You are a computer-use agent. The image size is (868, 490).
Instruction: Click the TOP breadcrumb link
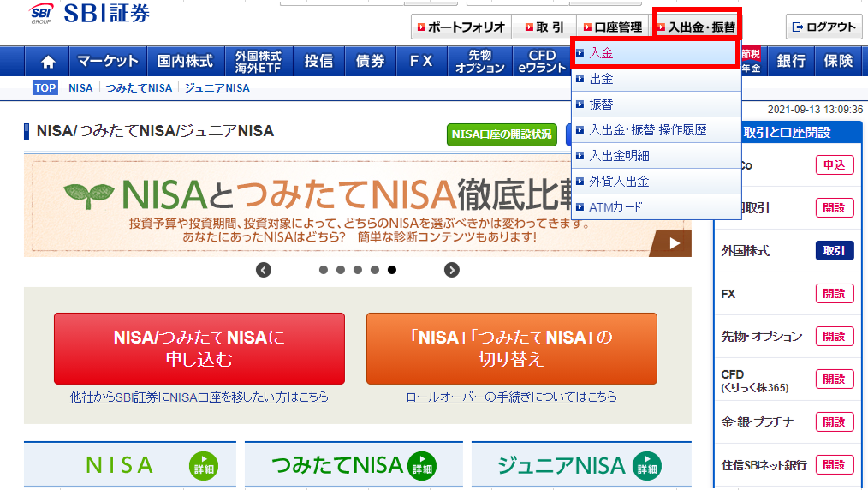(x=45, y=88)
